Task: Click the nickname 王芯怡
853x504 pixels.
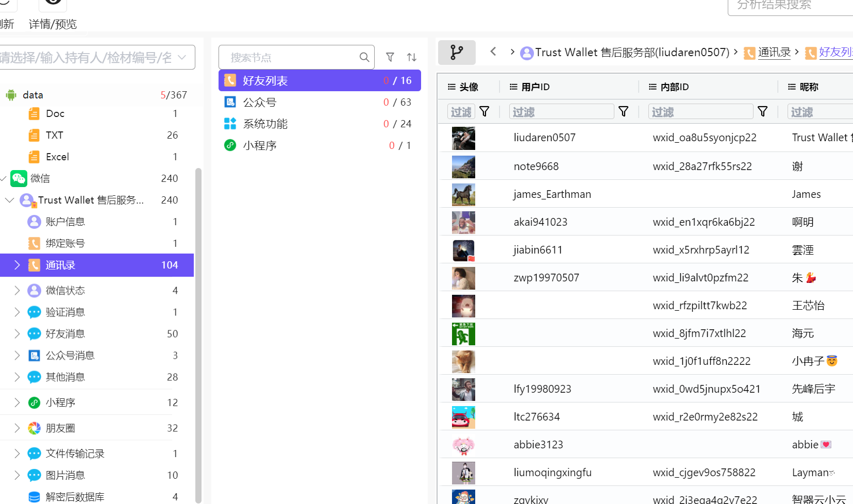Action: click(808, 306)
